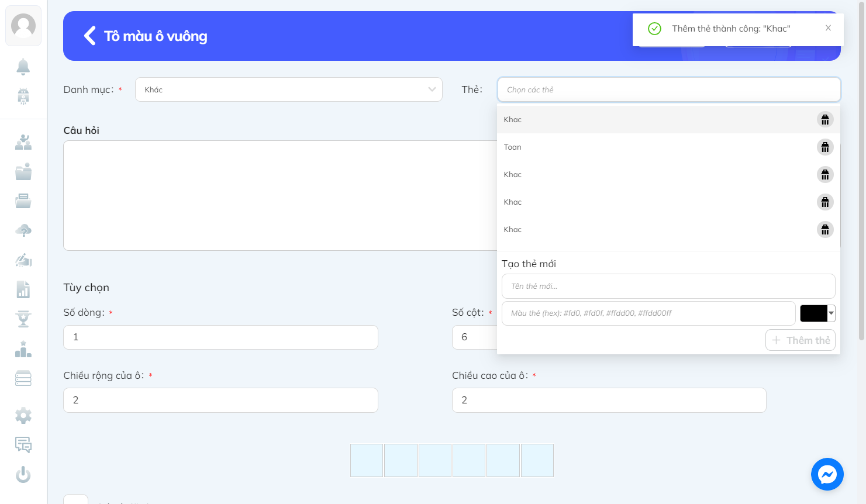Delete the Toan tag with trash icon
This screenshot has width=866, height=504.
point(825,147)
